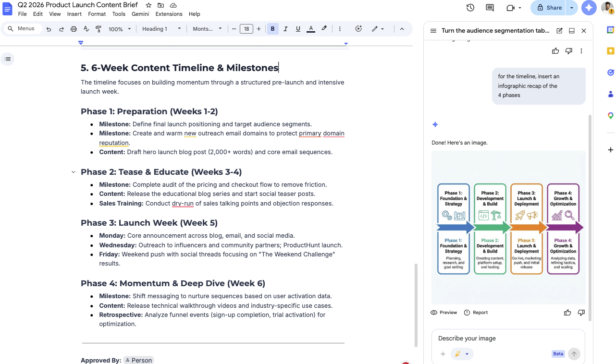Screen dimensions: 615x364
Task: Click the print icon
Action: coord(74,29)
